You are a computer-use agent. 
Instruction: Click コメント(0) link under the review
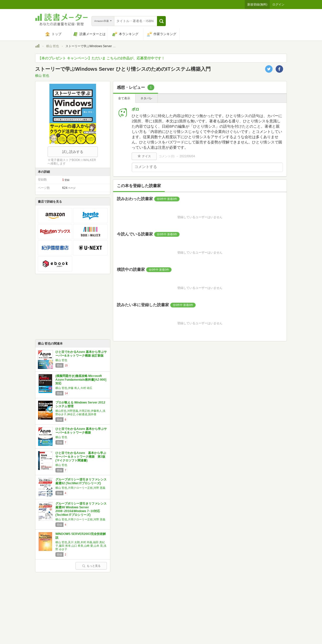(x=167, y=156)
